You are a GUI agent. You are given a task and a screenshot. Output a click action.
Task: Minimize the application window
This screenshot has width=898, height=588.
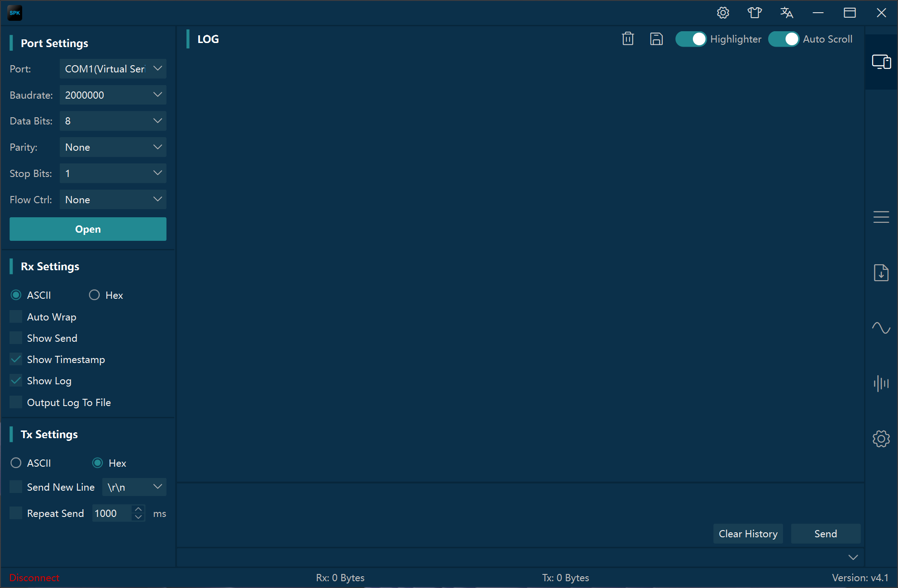coord(818,13)
